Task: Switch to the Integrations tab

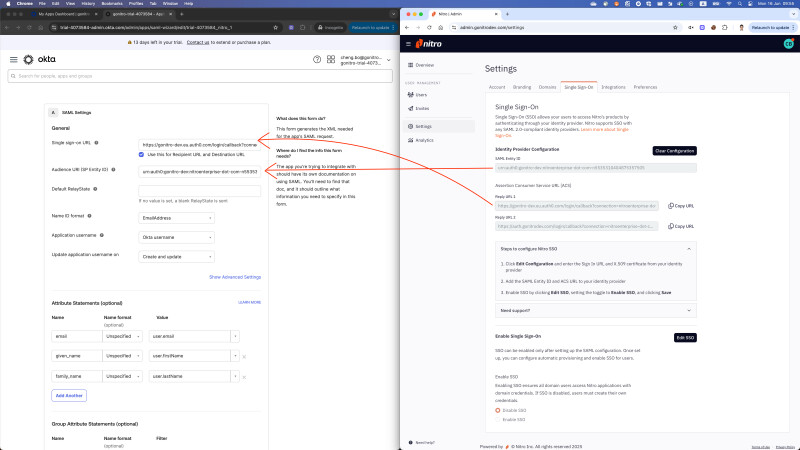Action: coord(613,87)
